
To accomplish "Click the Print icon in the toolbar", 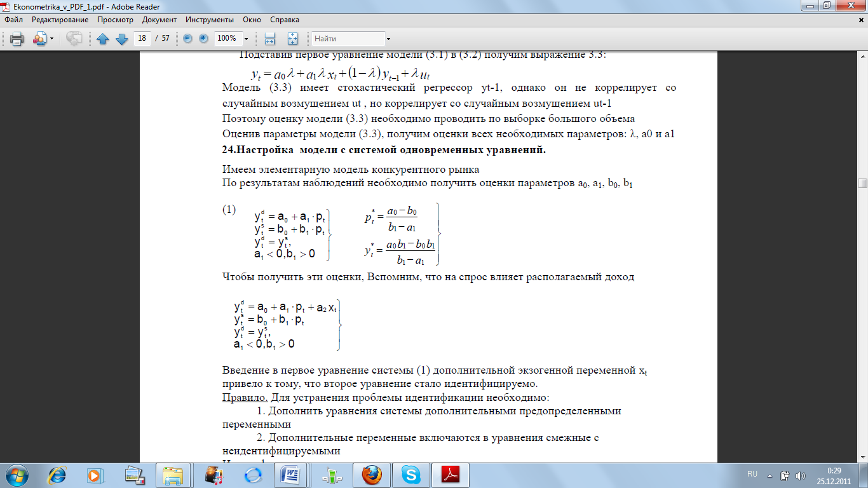I will 17,39.
